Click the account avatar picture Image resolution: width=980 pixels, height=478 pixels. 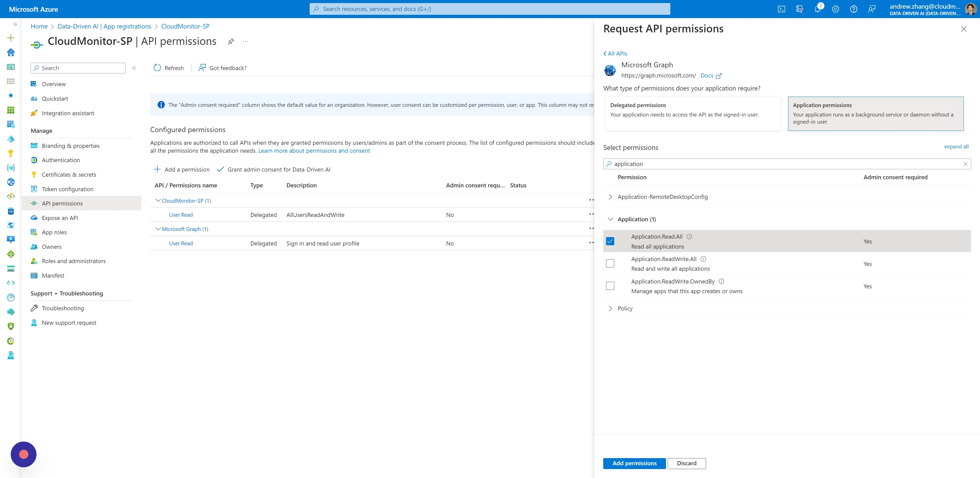click(971, 9)
